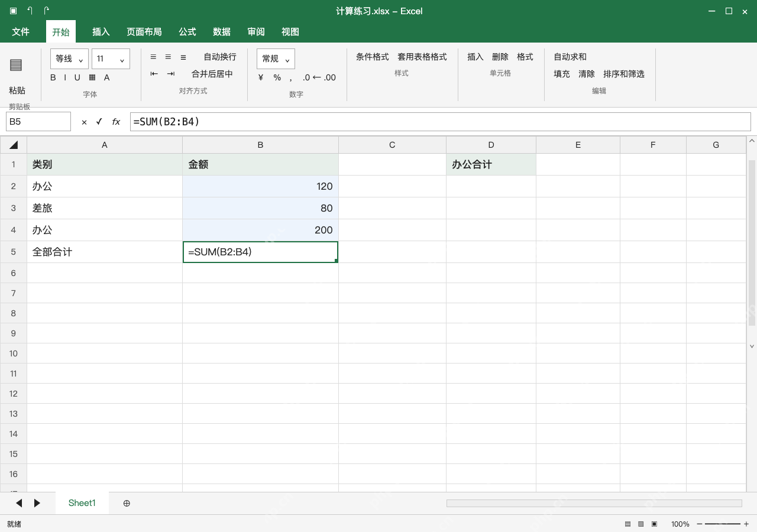This screenshot has height=532, width=757.
Task: Click the Name Box showing B5
Action: coord(38,122)
